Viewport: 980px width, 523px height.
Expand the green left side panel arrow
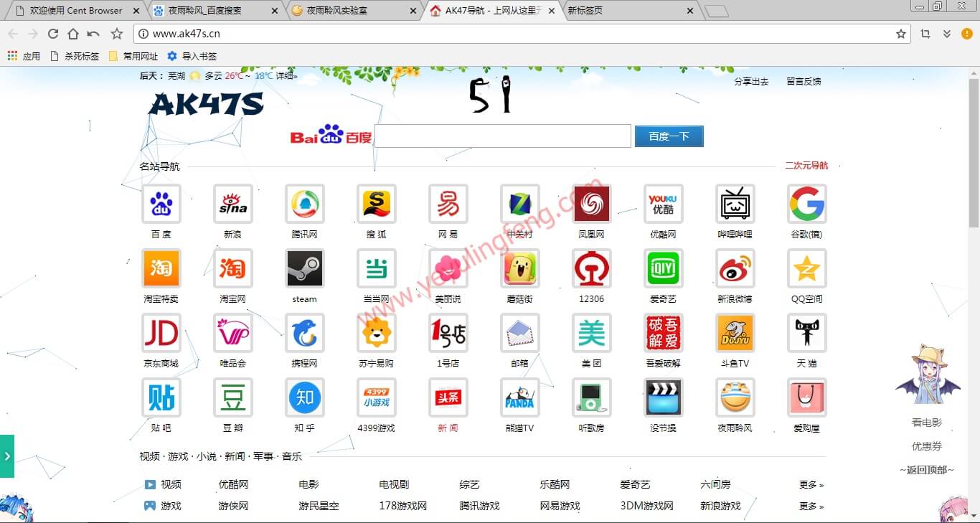point(7,456)
